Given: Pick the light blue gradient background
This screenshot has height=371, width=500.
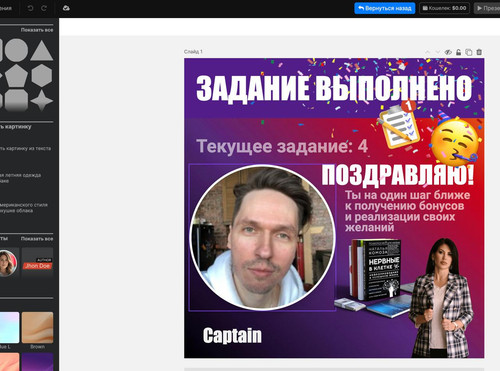Looking at the screenshot, I should pos(9,328).
